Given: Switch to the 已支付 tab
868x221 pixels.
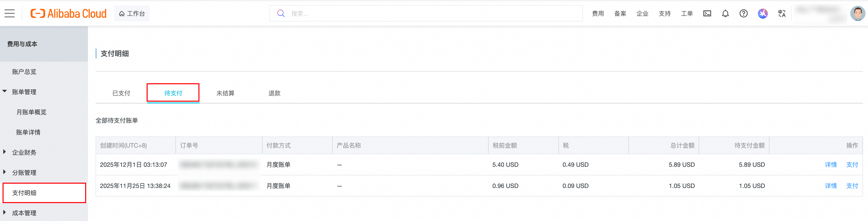Looking at the screenshot, I should 121,93.
